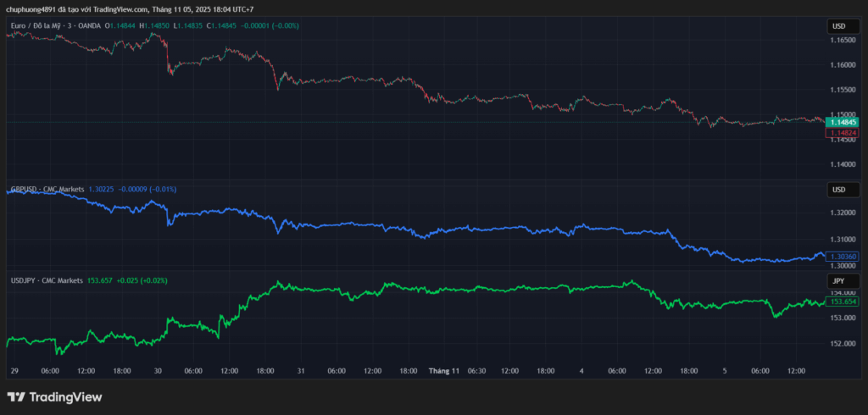
Task: Click the TradingView logo icon
Action: (16, 397)
